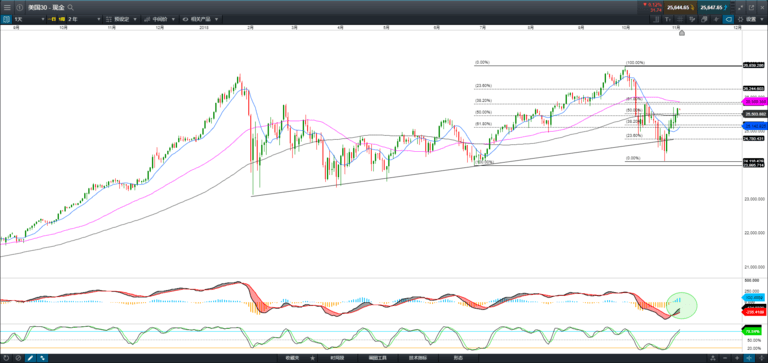Click the yellow bar-chart range icon before 2年
768x363 pixels.
tap(62, 19)
